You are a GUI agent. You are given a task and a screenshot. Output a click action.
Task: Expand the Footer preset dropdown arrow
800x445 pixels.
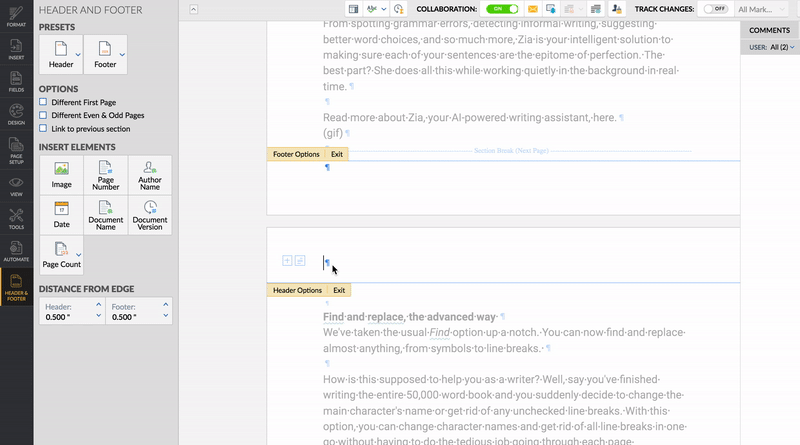click(122, 55)
